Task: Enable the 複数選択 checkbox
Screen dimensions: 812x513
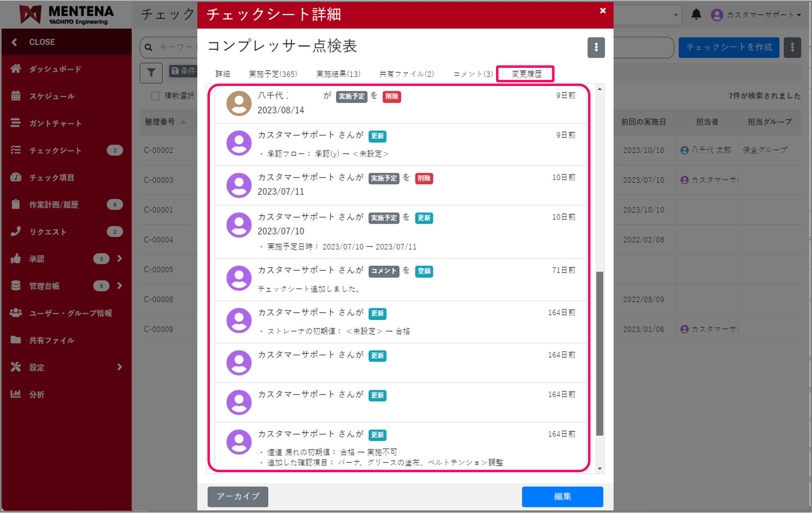Action: pyautogui.click(x=155, y=96)
